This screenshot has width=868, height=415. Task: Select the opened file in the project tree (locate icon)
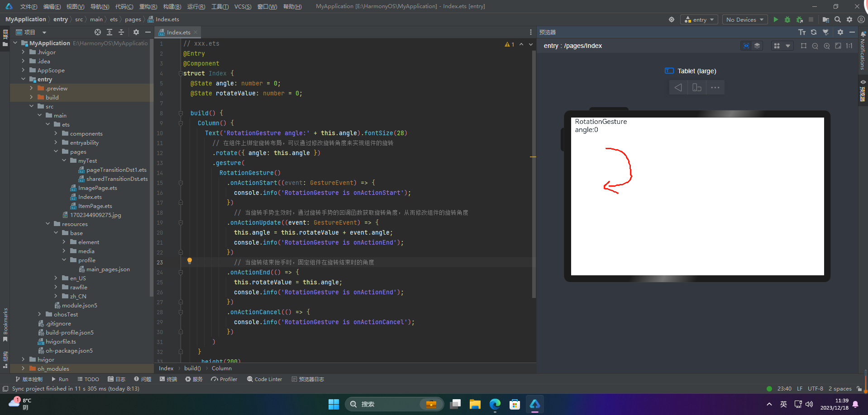pos(98,32)
